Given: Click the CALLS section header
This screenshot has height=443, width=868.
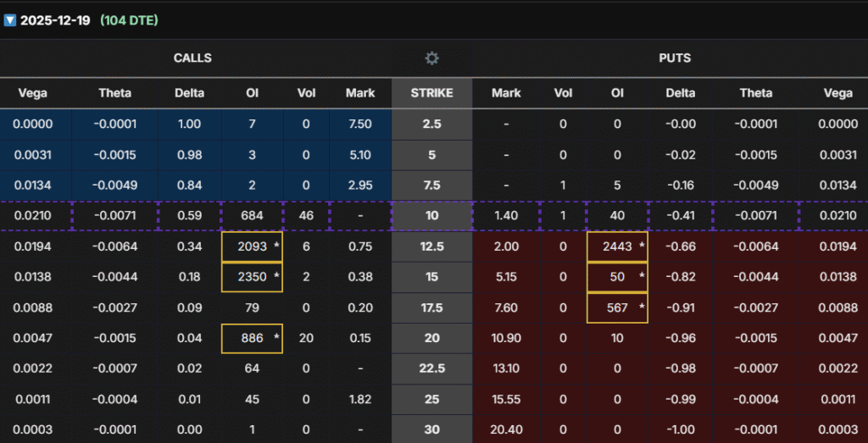Looking at the screenshot, I should click(x=192, y=58).
